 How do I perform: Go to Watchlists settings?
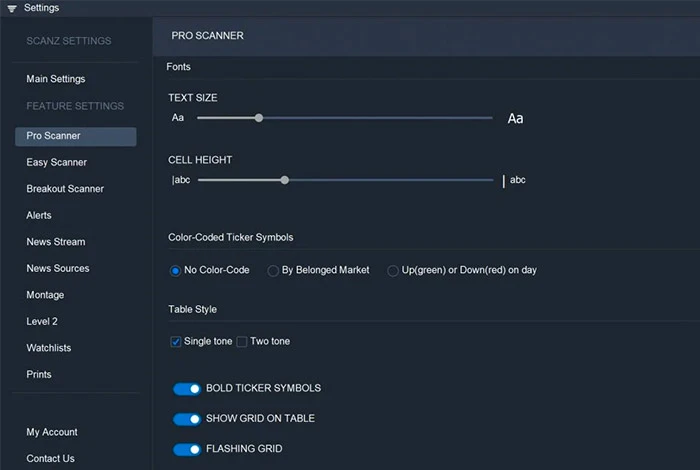(x=49, y=348)
